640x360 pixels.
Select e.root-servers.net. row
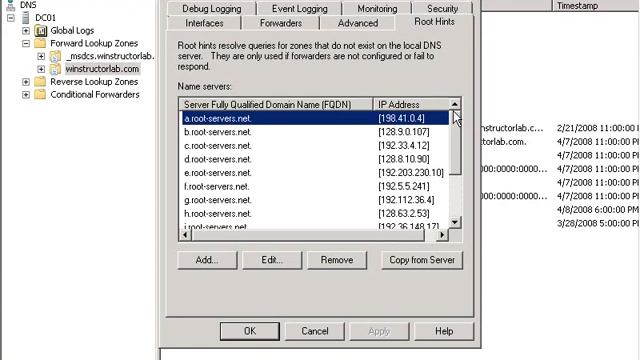pyautogui.click(x=314, y=173)
